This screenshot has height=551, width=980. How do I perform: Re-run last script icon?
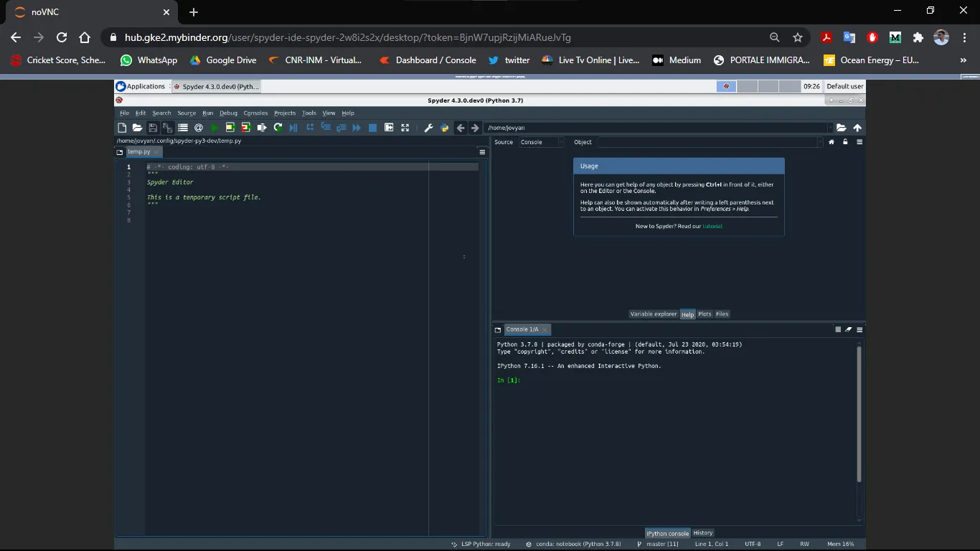point(278,128)
